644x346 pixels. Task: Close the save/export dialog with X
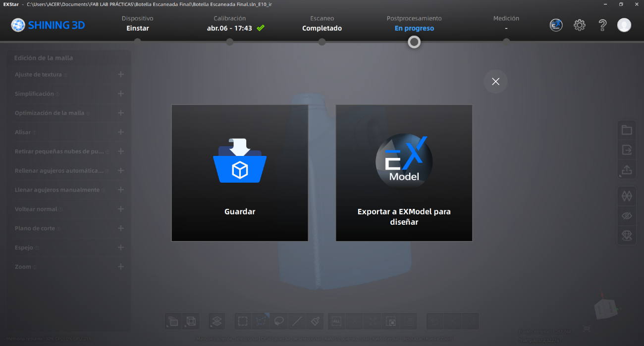pyautogui.click(x=495, y=82)
